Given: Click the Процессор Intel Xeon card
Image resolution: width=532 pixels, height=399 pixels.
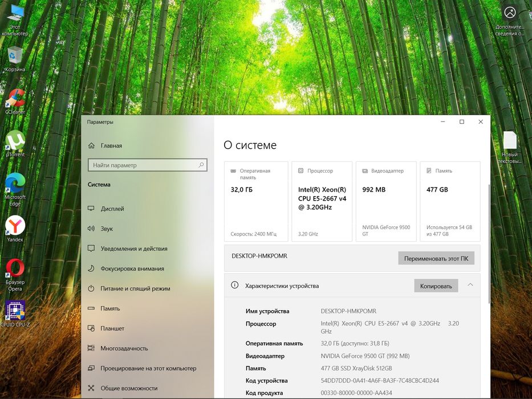Looking at the screenshot, I should (x=322, y=202).
